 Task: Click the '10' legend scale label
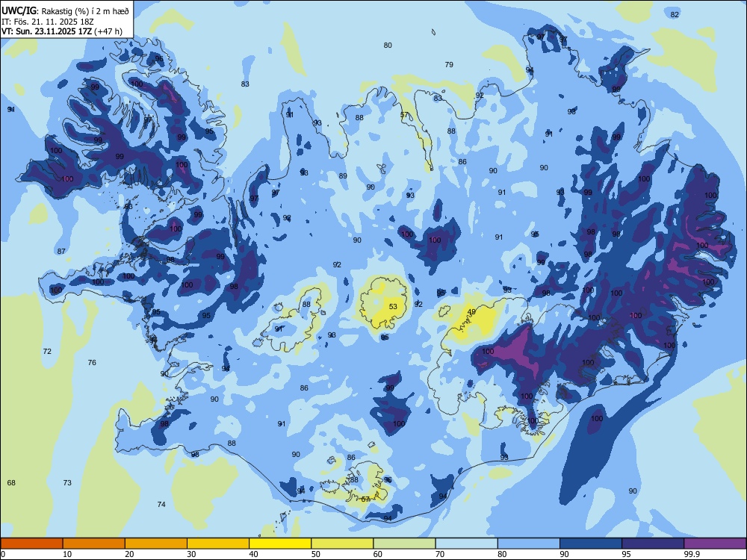[67, 554]
